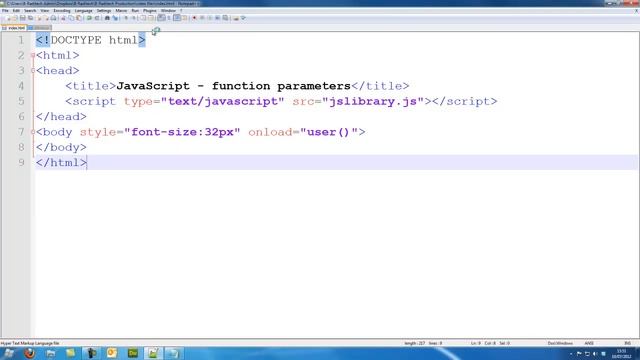
Task: Toggle the Indent Guide toolbar button
Action: pyautogui.click(x=177, y=18)
